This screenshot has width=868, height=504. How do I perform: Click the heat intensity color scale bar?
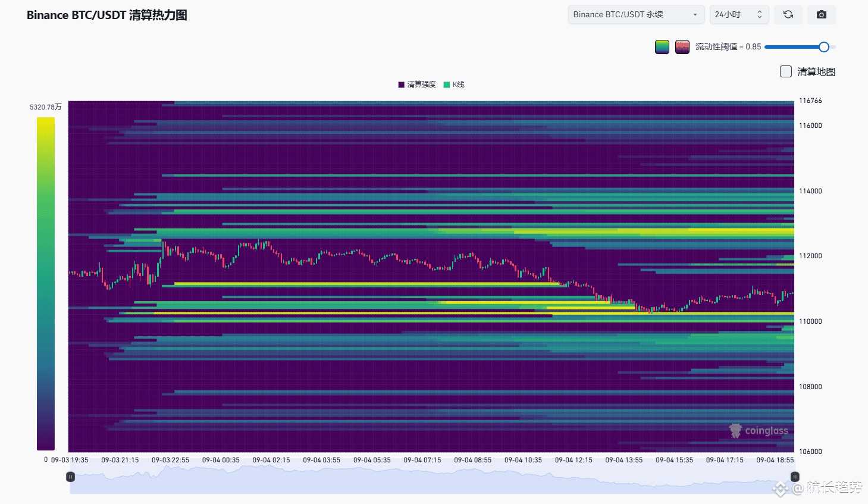click(x=46, y=284)
